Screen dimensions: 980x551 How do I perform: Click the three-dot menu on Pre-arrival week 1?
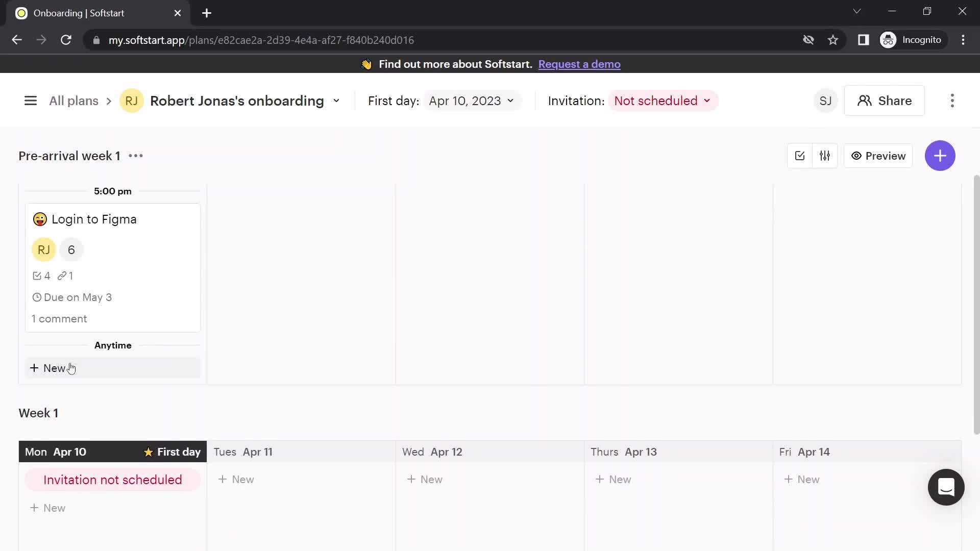135,156
